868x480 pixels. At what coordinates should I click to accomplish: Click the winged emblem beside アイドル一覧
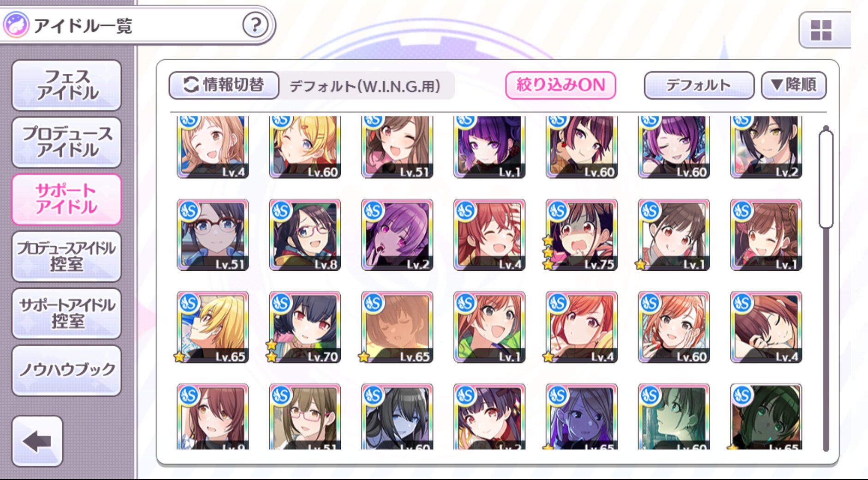coord(16,25)
